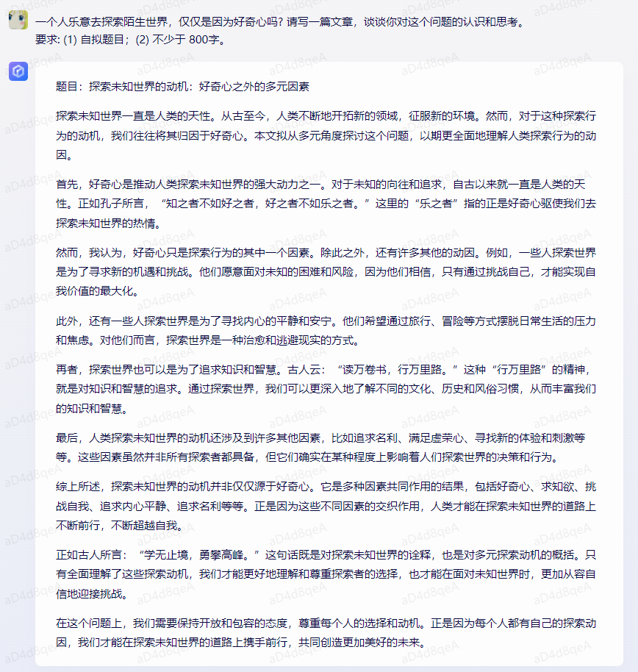
Task: Click the user's cartoon avatar
Action: [18, 20]
